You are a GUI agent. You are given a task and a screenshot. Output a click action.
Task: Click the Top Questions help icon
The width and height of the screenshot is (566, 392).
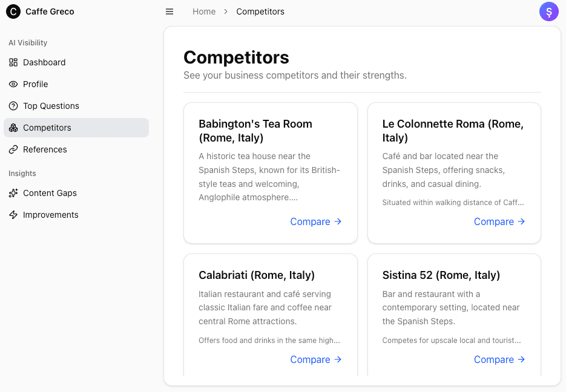tap(13, 106)
